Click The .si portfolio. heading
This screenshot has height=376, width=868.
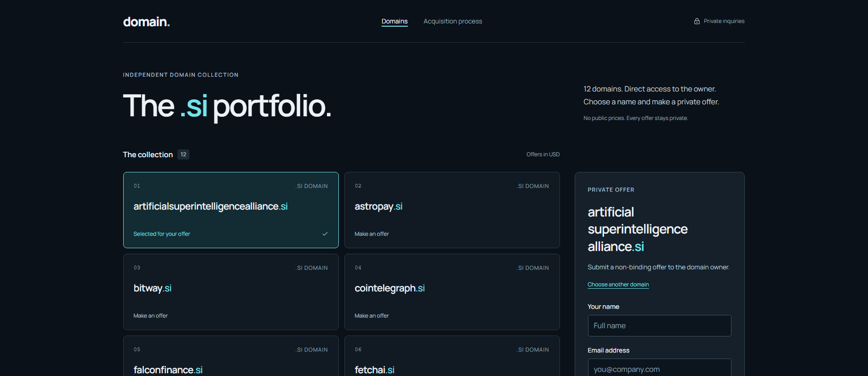[x=227, y=106]
